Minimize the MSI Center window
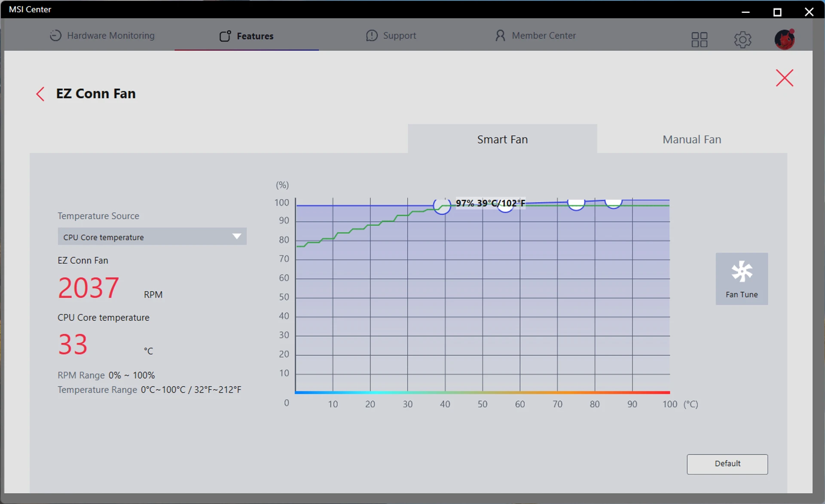Screen dimensions: 825x504 [x=746, y=12]
